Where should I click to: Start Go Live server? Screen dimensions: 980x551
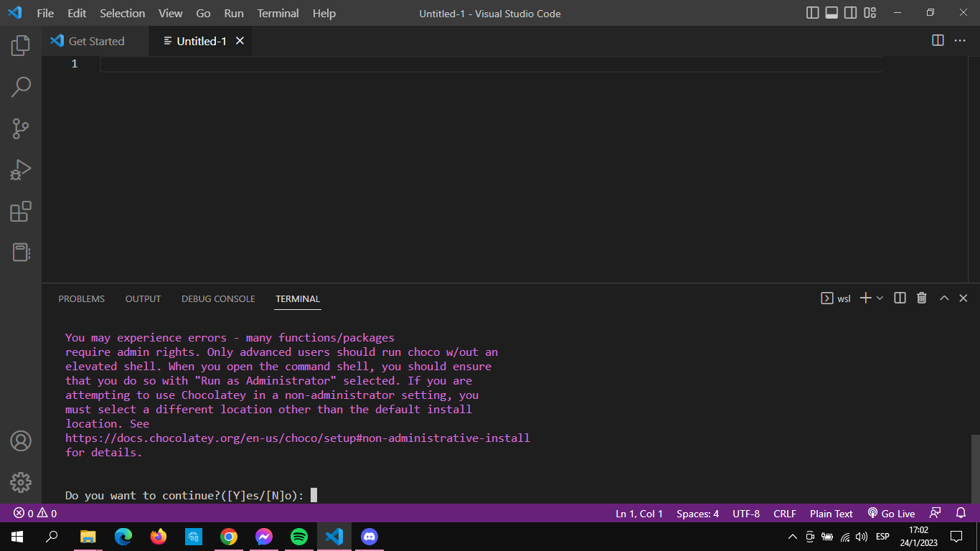(892, 514)
